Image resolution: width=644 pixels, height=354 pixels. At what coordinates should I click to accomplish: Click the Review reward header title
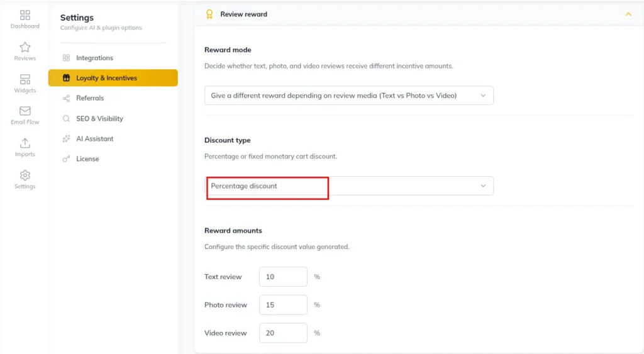point(243,14)
